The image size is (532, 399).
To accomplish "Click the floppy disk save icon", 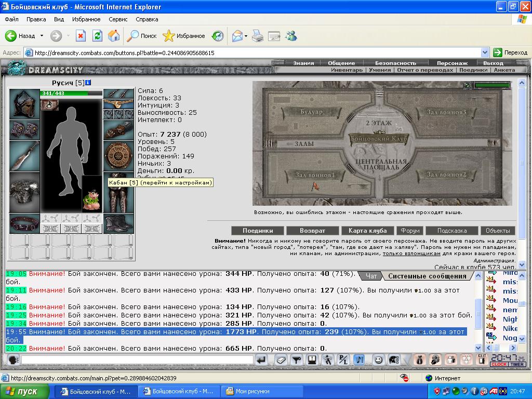I will (312, 360).
